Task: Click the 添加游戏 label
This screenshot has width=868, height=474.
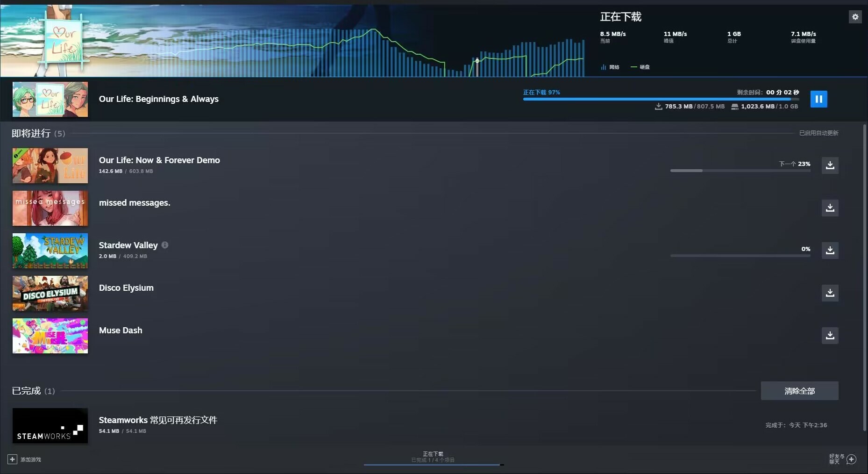Action: (31, 460)
